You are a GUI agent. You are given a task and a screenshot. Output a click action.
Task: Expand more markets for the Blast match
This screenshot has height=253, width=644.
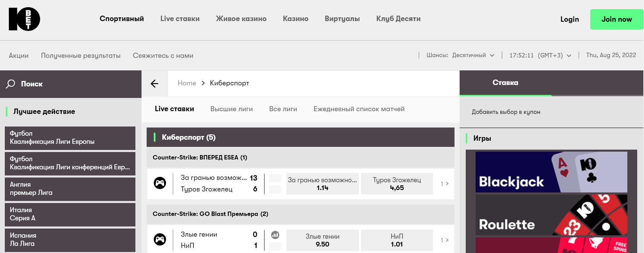click(444, 240)
